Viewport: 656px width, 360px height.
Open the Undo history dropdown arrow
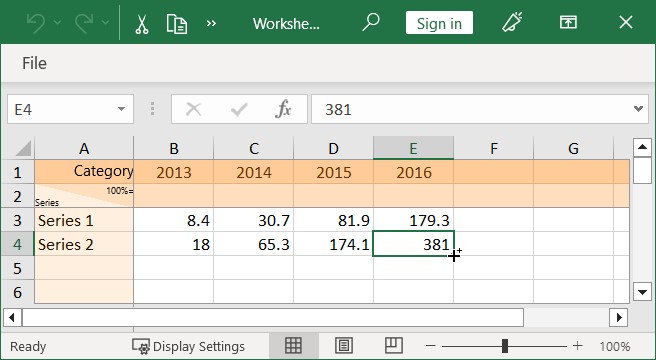coord(58,23)
